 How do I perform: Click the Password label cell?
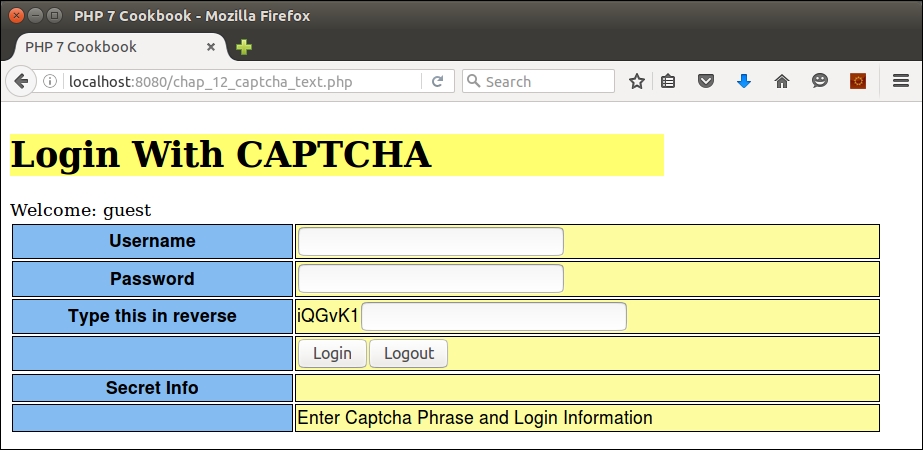coord(152,279)
